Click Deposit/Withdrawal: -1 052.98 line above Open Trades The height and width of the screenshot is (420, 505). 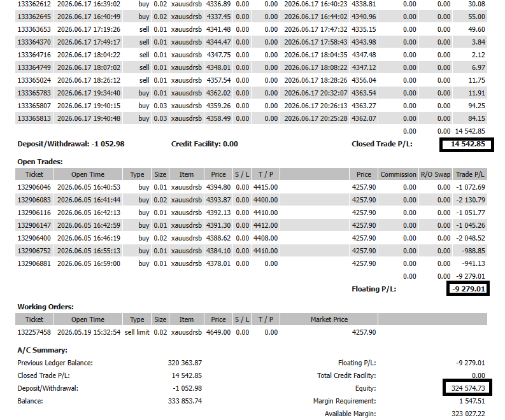pyautogui.click(x=71, y=144)
